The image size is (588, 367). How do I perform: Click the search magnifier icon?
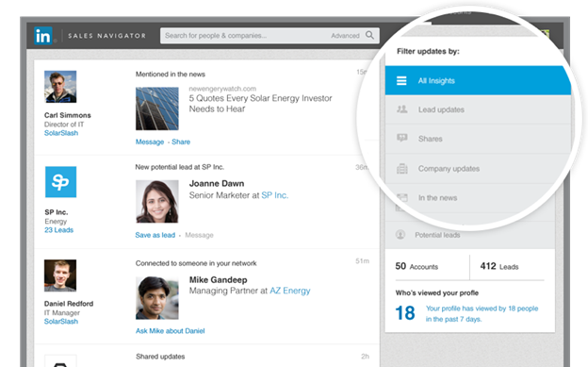tap(369, 35)
